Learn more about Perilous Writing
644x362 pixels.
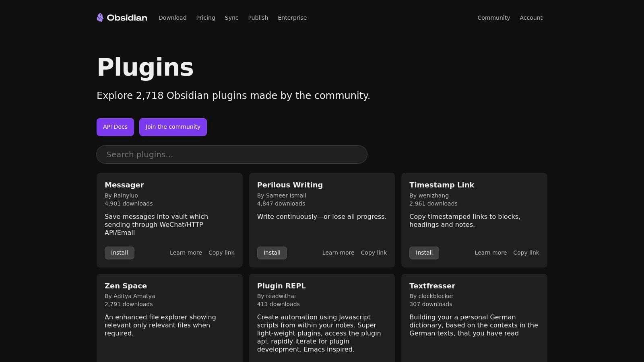(338, 253)
